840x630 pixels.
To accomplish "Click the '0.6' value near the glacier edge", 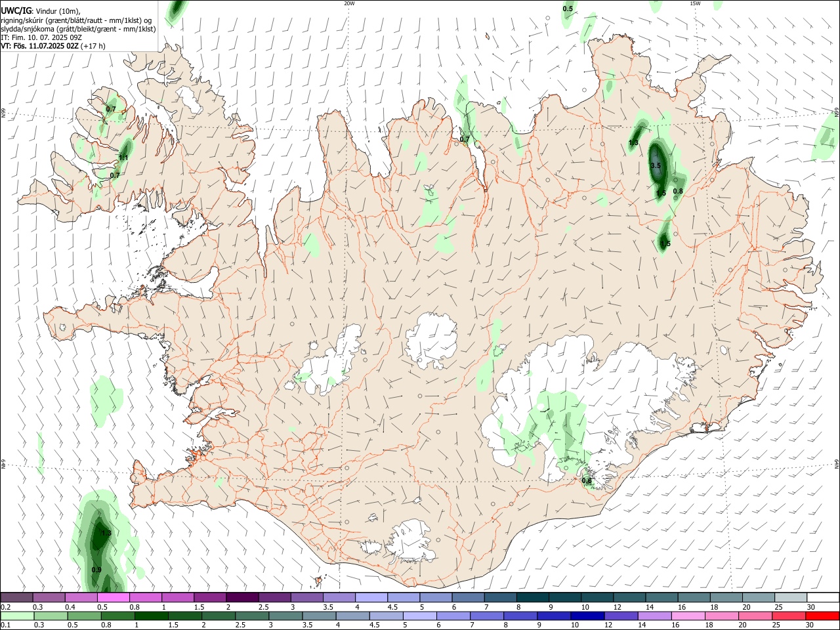I will (587, 480).
